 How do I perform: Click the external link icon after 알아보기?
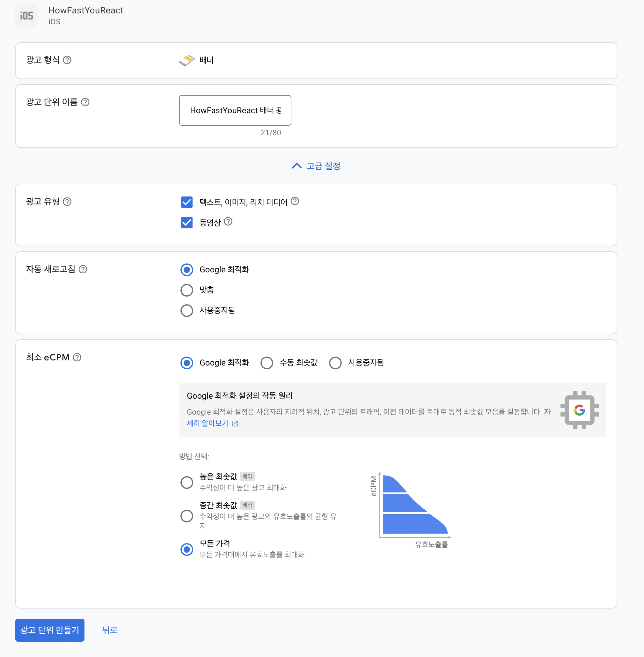click(235, 424)
